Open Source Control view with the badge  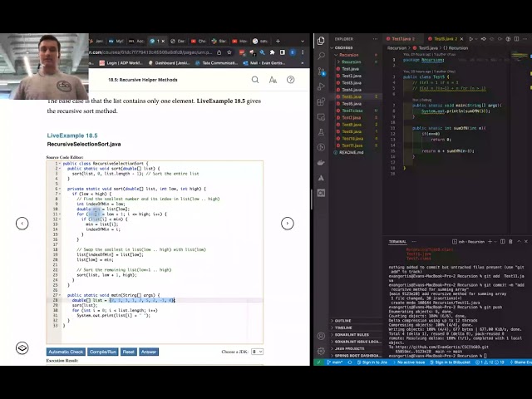(x=321, y=71)
